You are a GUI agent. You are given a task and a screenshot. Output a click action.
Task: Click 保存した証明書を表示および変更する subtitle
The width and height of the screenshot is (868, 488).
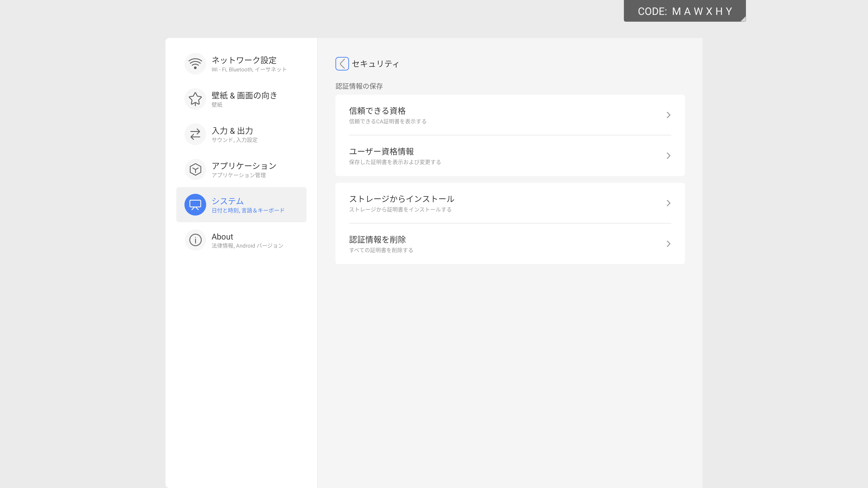(395, 162)
